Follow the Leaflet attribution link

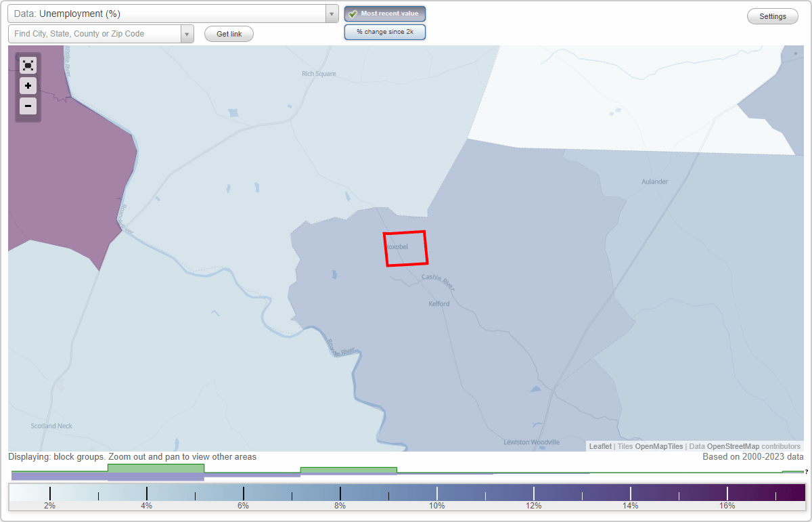[600, 446]
